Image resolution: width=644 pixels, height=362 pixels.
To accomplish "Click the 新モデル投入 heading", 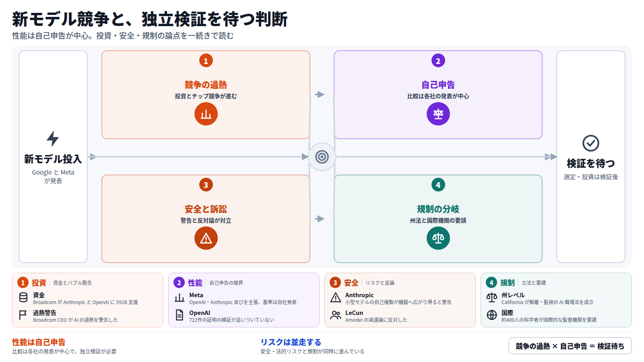I will pyautogui.click(x=53, y=159).
